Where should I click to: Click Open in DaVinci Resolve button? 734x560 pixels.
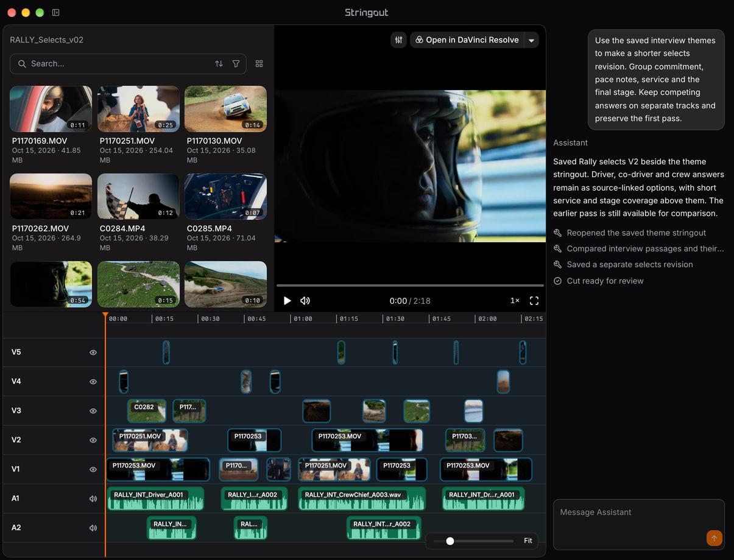467,40
